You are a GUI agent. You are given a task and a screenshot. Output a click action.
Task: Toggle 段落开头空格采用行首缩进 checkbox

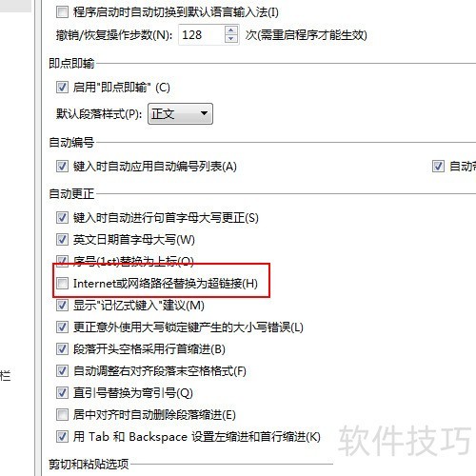coord(62,349)
